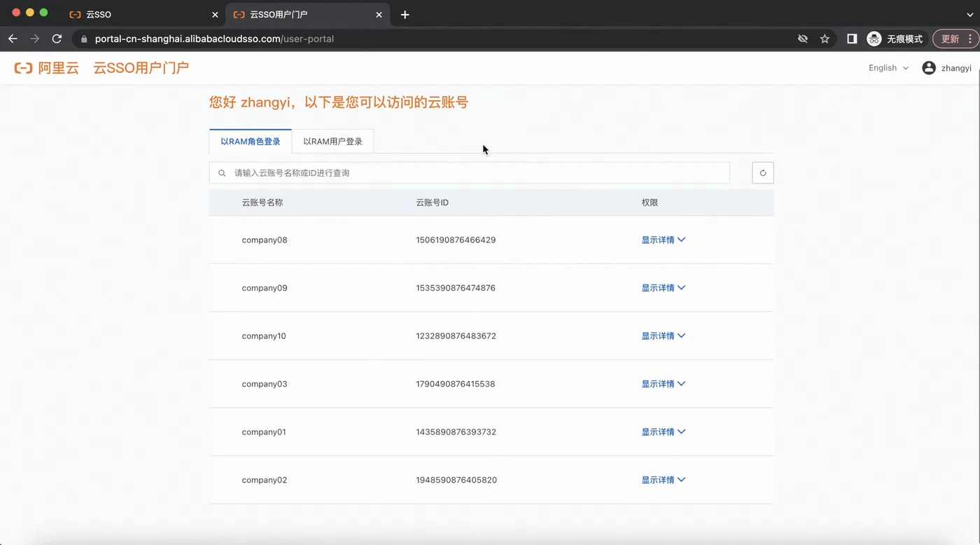The height and width of the screenshot is (545, 980).
Task: Click the Alibaba Cloud 阿里云 logo
Action: (47, 68)
